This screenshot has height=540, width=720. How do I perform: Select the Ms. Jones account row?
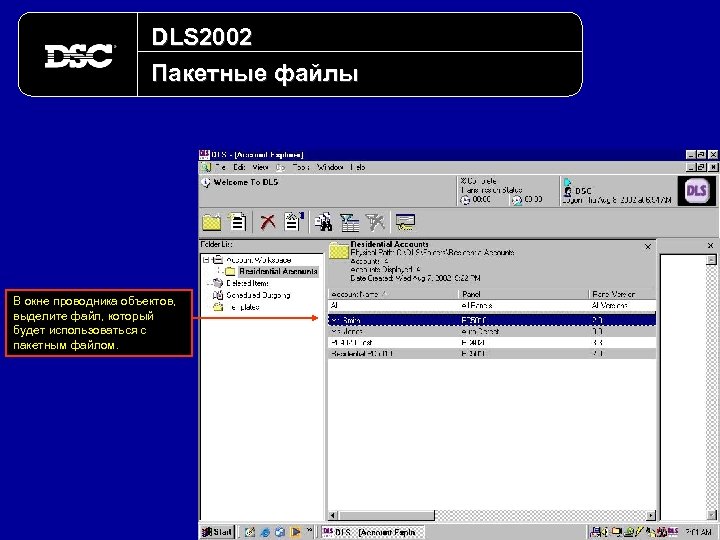492,331
